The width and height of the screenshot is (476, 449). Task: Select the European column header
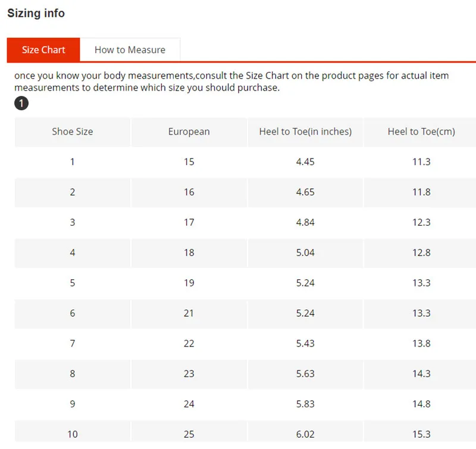[189, 132]
